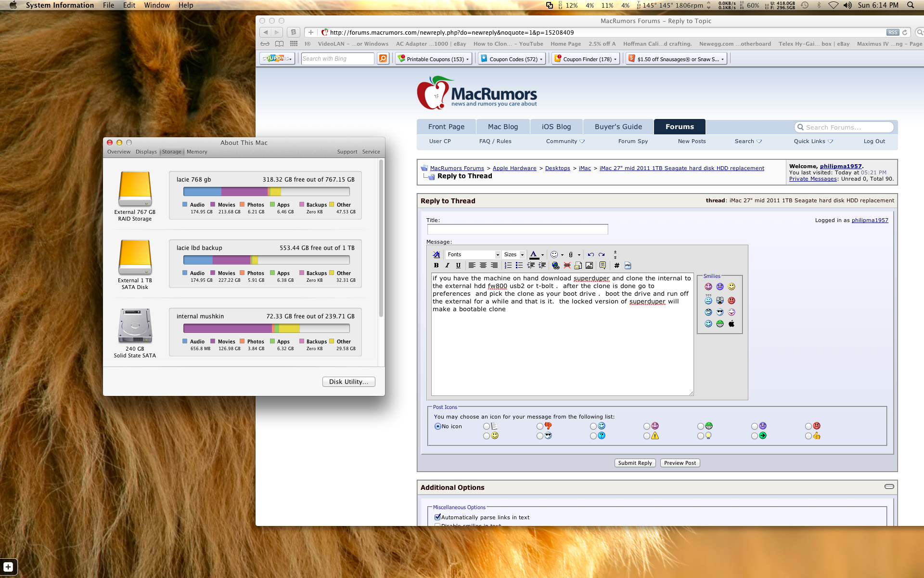Insert the Apple logo smilie
Image resolution: width=924 pixels, height=578 pixels.
[731, 324]
